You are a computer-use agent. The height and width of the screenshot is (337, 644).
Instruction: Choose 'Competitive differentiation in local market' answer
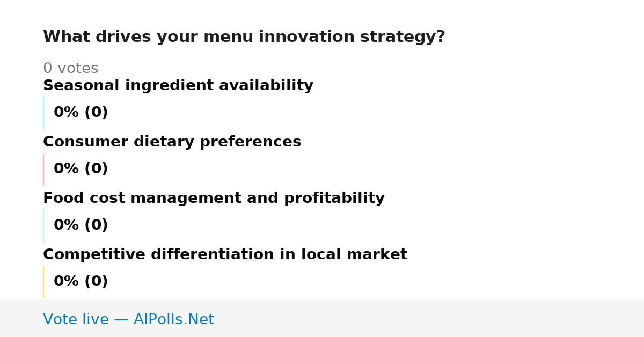pyautogui.click(x=225, y=255)
